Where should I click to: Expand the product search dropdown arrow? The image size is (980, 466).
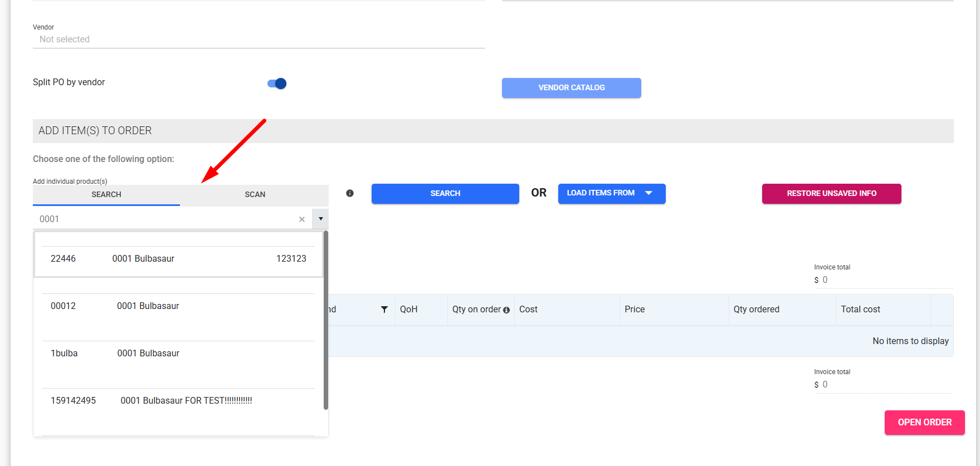click(320, 219)
